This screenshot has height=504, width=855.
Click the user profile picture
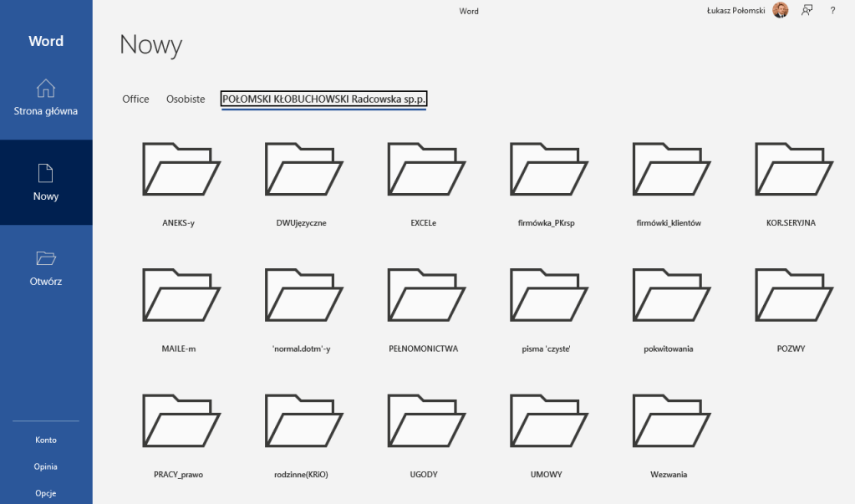pos(780,11)
